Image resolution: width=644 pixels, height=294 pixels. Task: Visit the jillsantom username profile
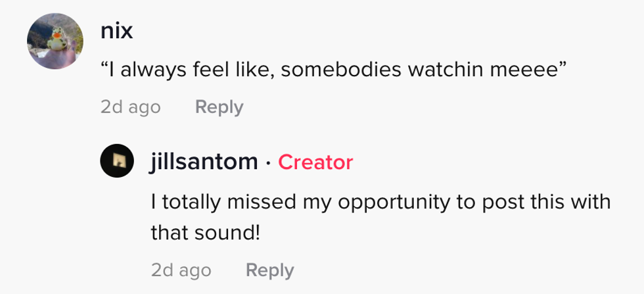tap(204, 161)
